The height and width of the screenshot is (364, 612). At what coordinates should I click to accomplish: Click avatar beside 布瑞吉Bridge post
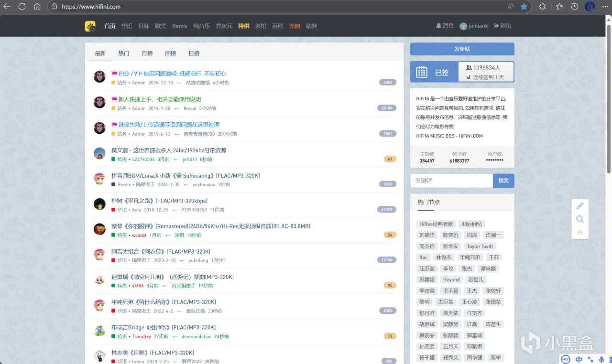point(99,331)
